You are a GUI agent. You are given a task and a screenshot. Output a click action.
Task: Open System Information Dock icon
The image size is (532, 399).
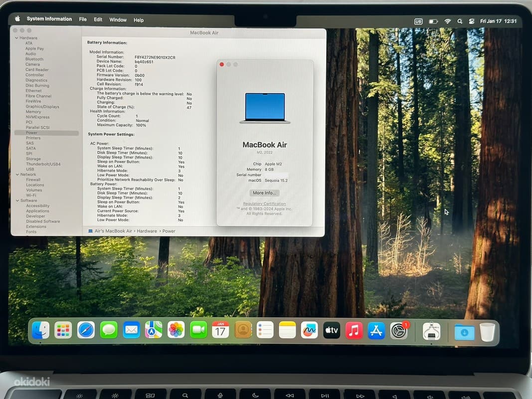(432, 331)
